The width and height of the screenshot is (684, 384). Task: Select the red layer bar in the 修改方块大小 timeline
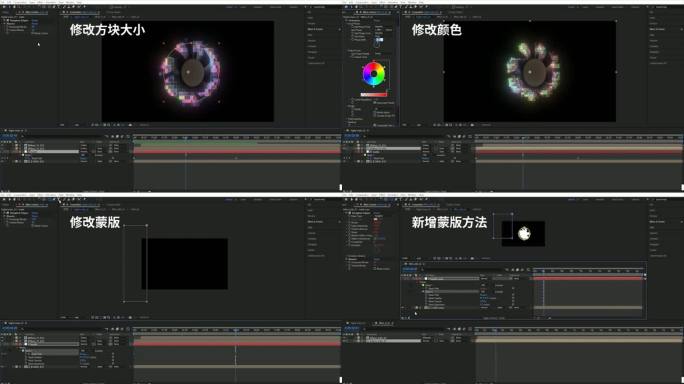(x=237, y=151)
